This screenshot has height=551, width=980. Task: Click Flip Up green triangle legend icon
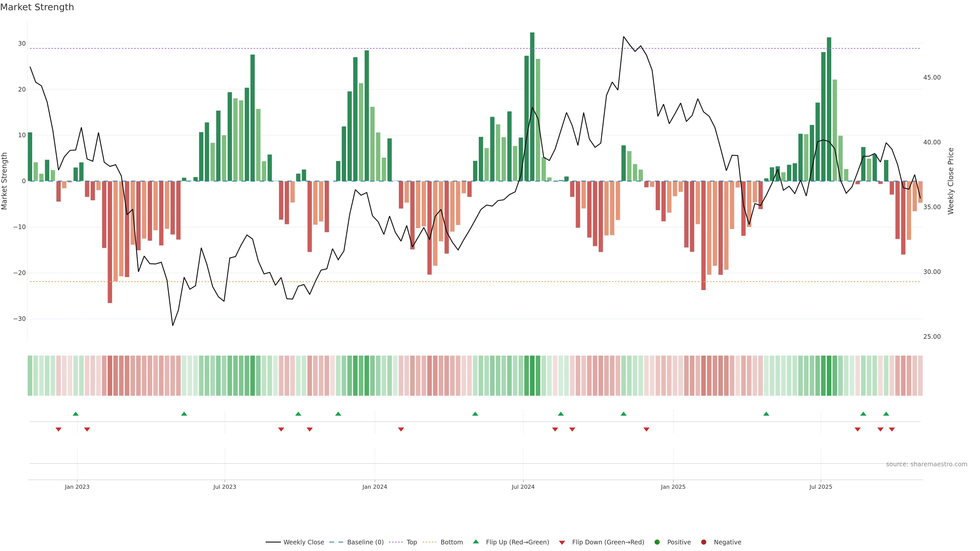coord(475,542)
